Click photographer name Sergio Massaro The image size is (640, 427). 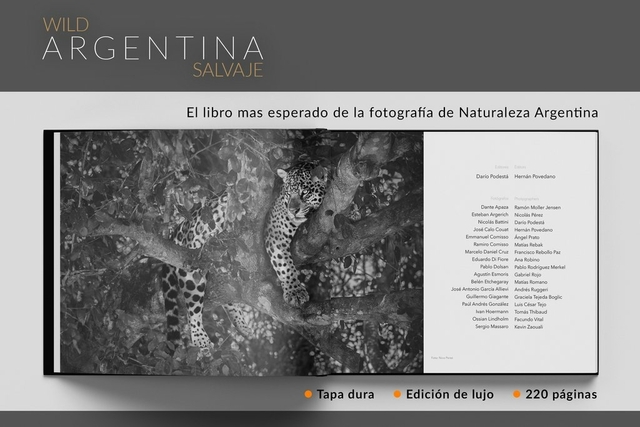(x=491, y=327)
